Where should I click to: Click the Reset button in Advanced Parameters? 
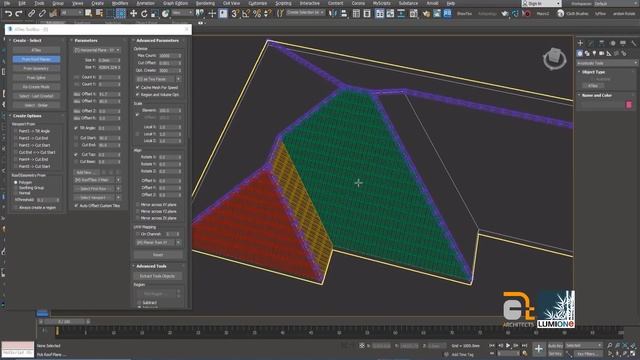point(158,255)
